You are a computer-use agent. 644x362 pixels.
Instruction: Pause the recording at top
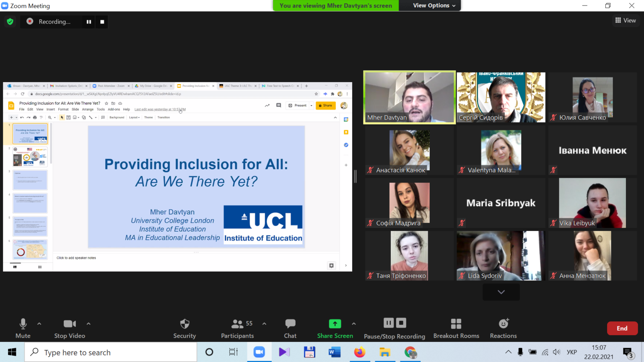point(89,22)
